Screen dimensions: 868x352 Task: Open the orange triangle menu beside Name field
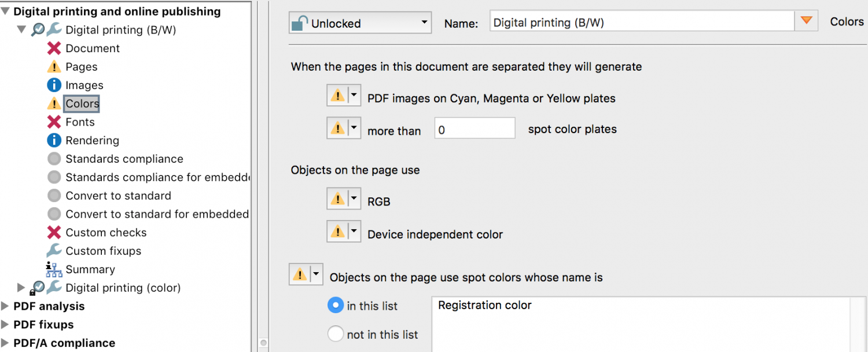[806, 21]
